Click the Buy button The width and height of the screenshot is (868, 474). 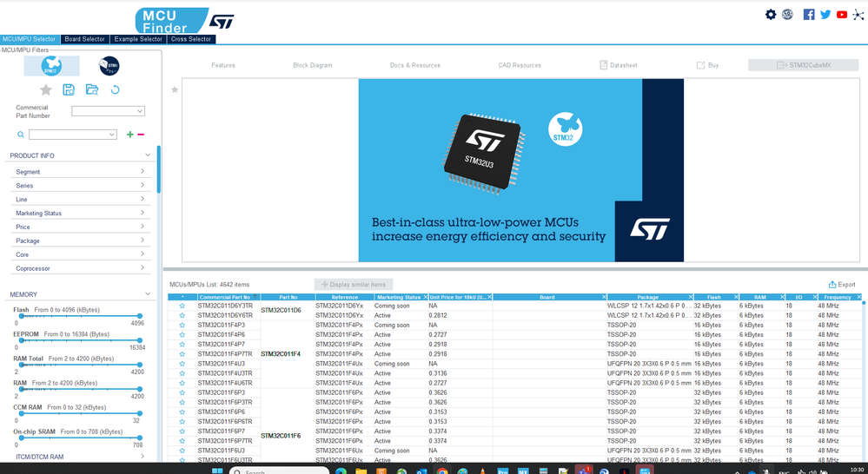[707, 65]
